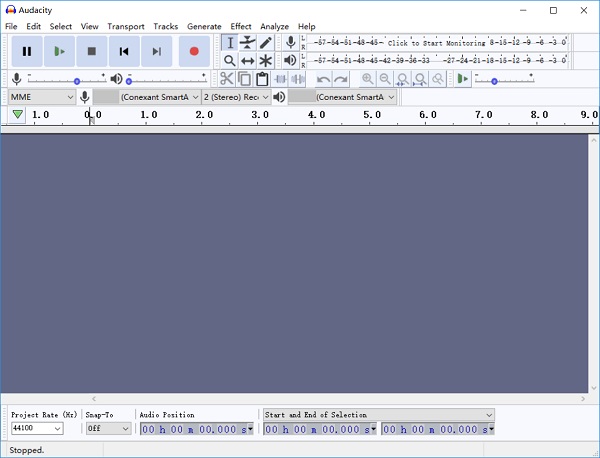Start playback with the Play button
The image size is (600, 458).
[x=59, y=51]
